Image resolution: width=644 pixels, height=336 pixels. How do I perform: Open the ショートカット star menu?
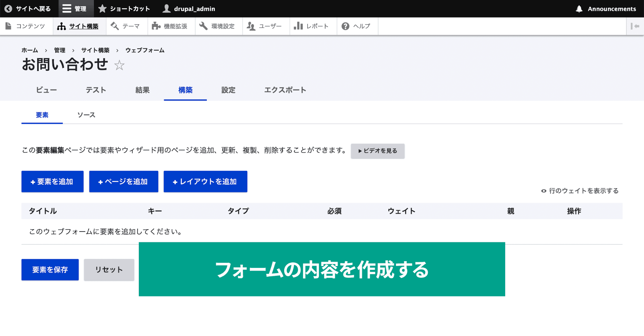[124, 9]
